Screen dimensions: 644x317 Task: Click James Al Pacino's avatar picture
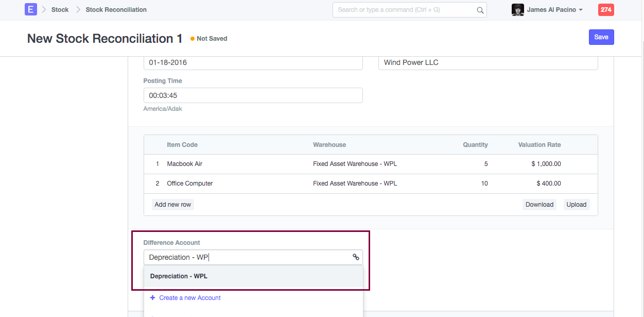517,10
